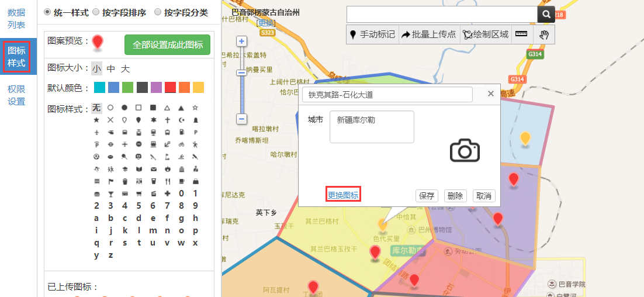Set icon size to 小

[x=96, y=68]
